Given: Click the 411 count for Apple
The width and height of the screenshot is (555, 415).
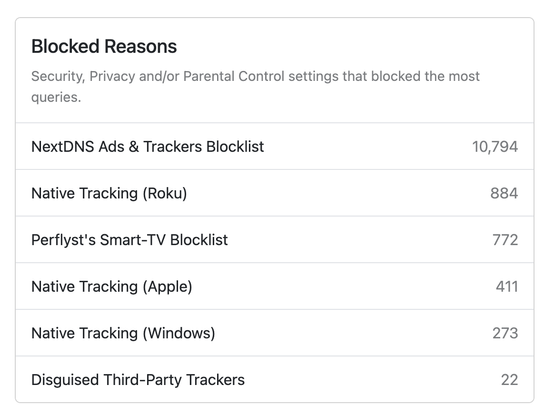Looking at the screenshot, I should point(507,286).
